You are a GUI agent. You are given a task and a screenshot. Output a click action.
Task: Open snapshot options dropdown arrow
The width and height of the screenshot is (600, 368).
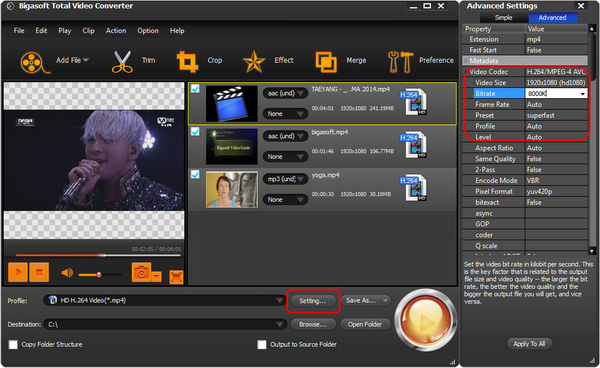tap(157, 276)
